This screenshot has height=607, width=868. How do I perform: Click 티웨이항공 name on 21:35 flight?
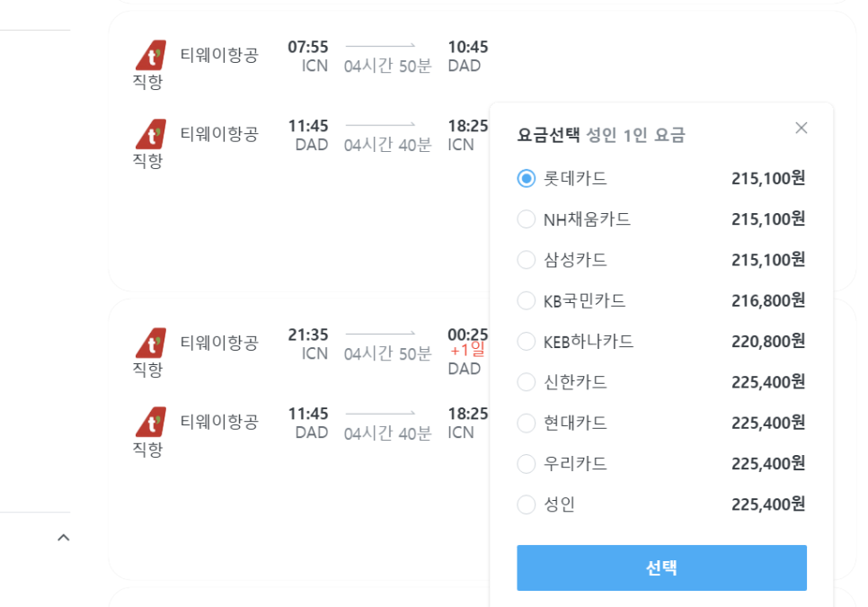pos(219,343)
